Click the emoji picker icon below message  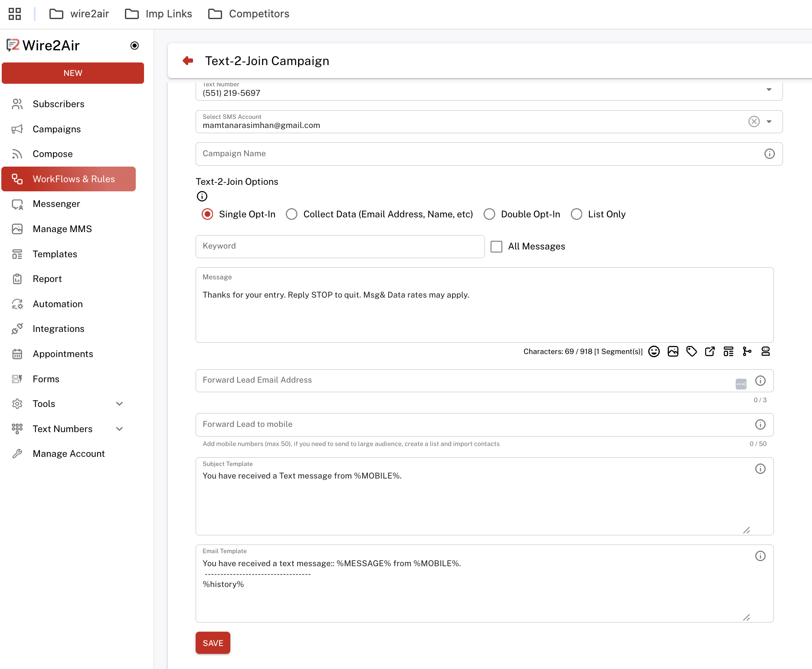(x=654, y=351)
